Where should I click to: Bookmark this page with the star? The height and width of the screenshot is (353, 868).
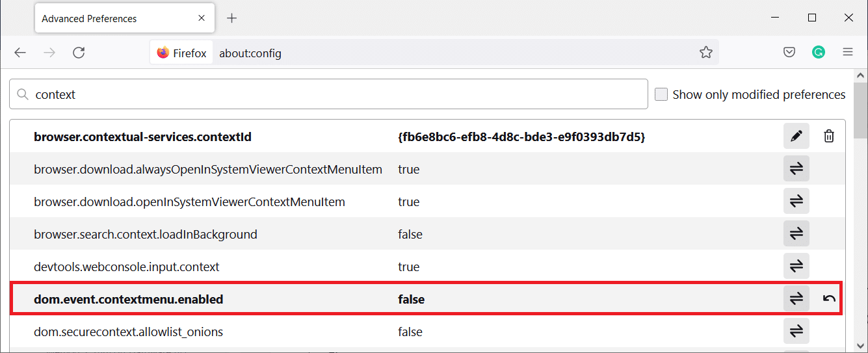click(706, 53)
